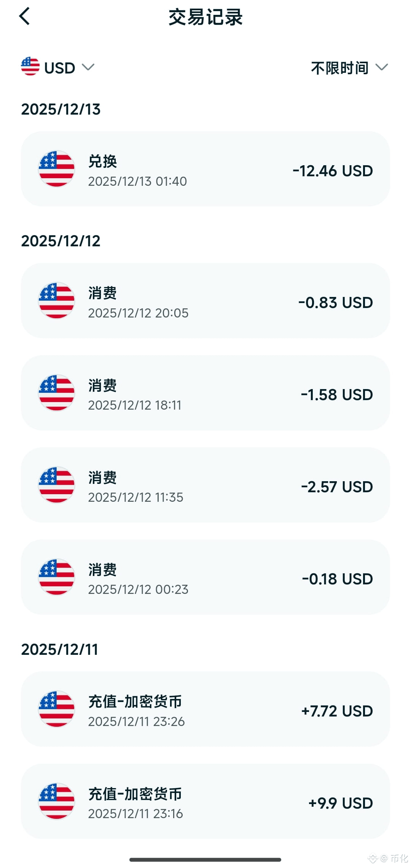
Task: View the -0.83 USD 消费 transaction
Action: point(205,300)
